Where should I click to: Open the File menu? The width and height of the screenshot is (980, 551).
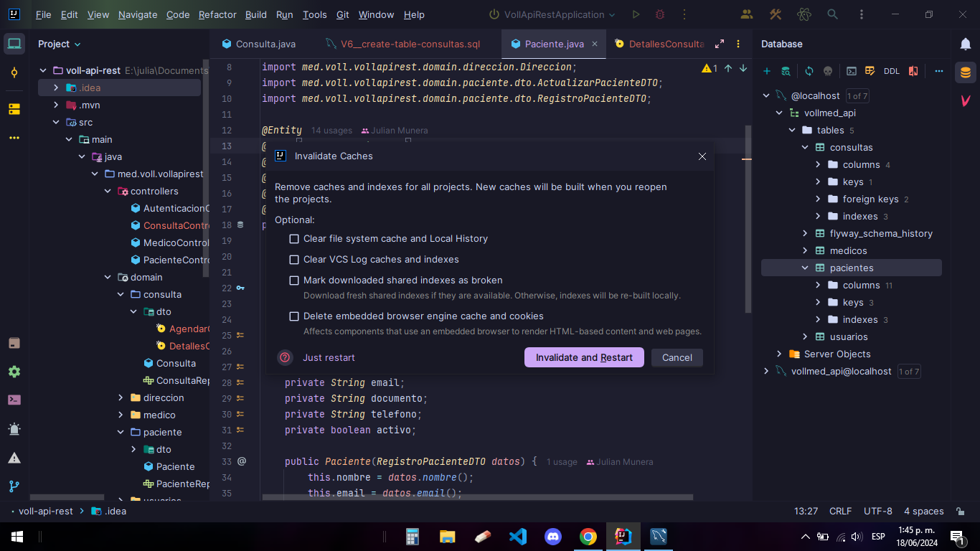(x=43, y=14)
